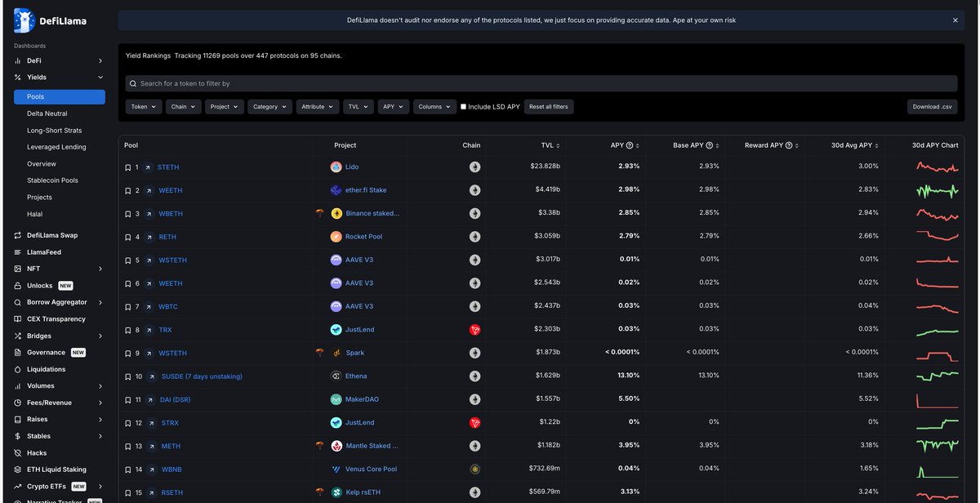Bookmark the WBNB pool

click(127, 470)
